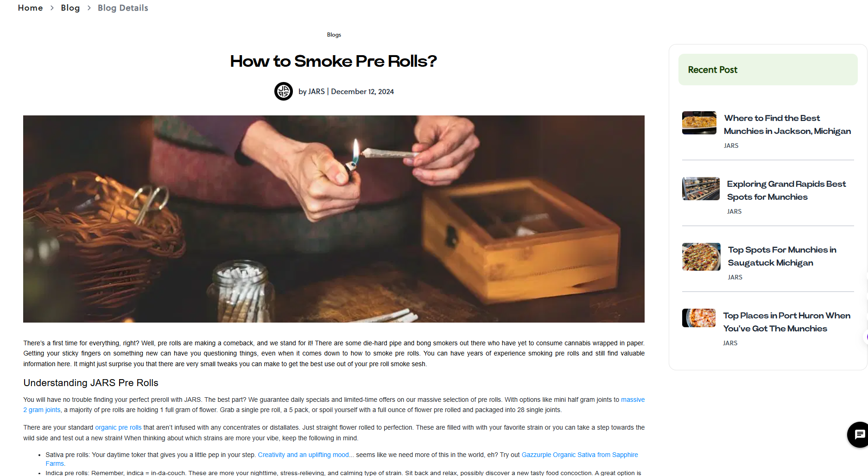Open the Saugatuck pizza thumbnail
The width and height of the screenshot is (868, 476).
pyautogui.click(x=701, y=257)
